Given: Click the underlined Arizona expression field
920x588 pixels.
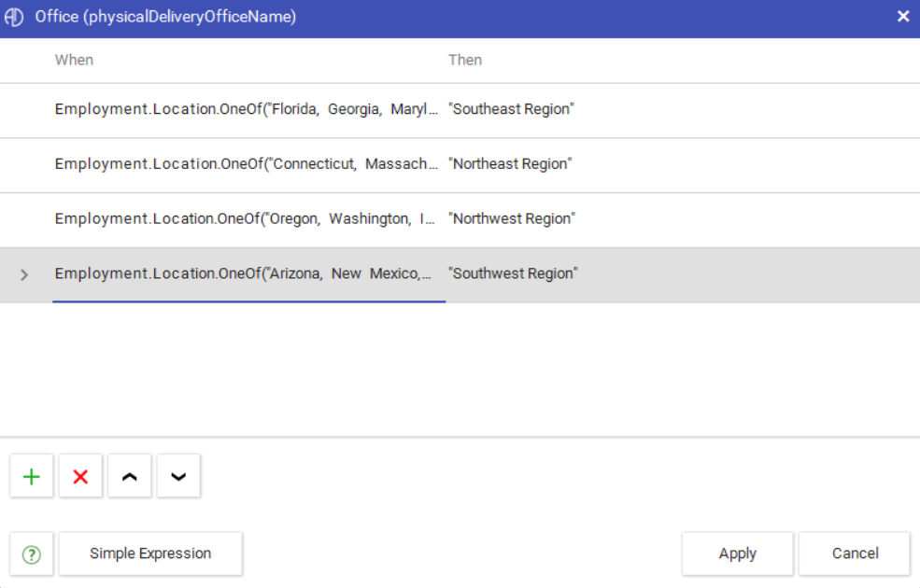Looking at the screenshot, I should tap(248, 273).
